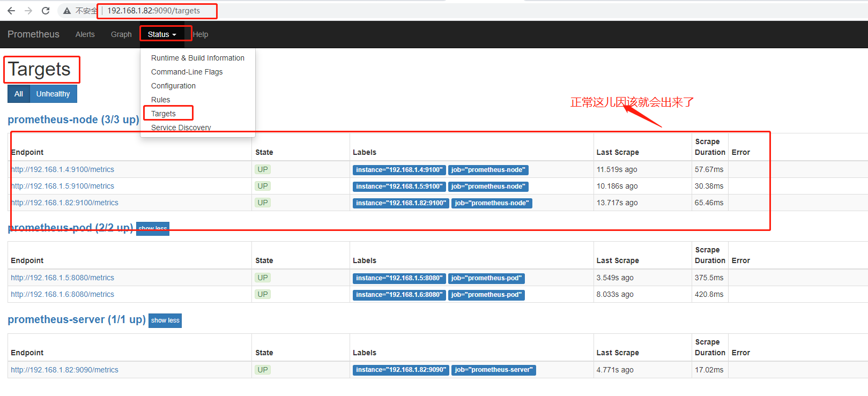Open the Help nav item

click(201, 34)
